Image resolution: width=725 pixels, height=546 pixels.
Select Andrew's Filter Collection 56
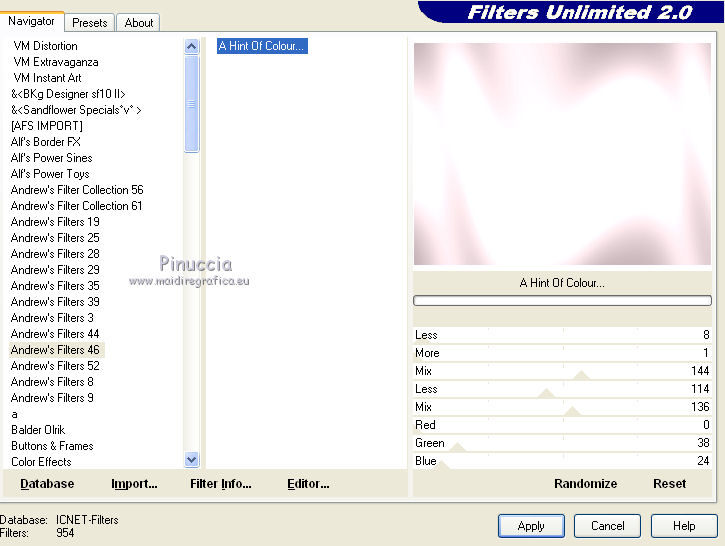pos(77,190)
